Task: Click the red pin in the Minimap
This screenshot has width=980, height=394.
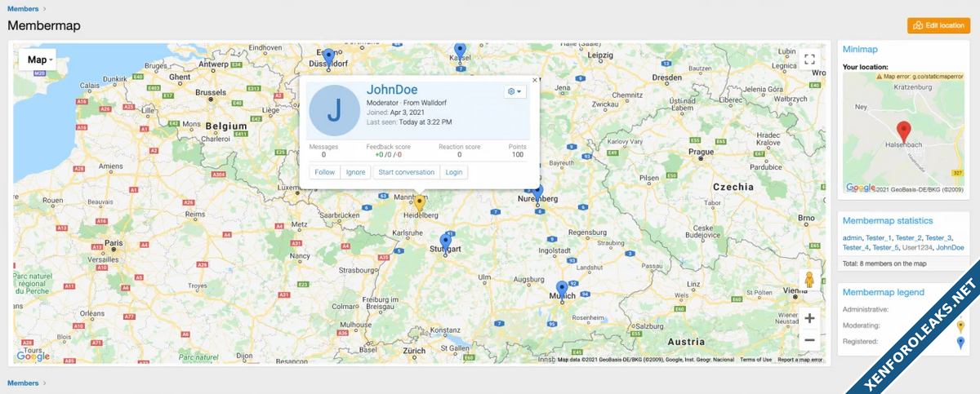Action: pos(903,131)
